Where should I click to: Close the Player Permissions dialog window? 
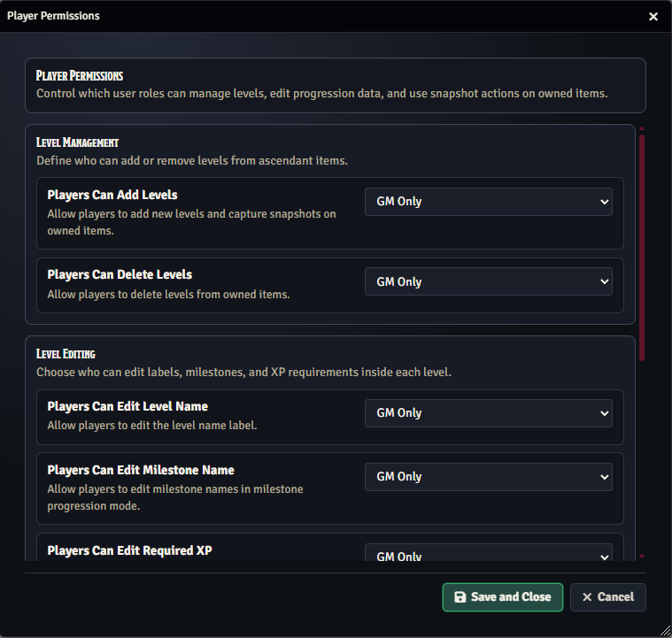tap(653, 17)
